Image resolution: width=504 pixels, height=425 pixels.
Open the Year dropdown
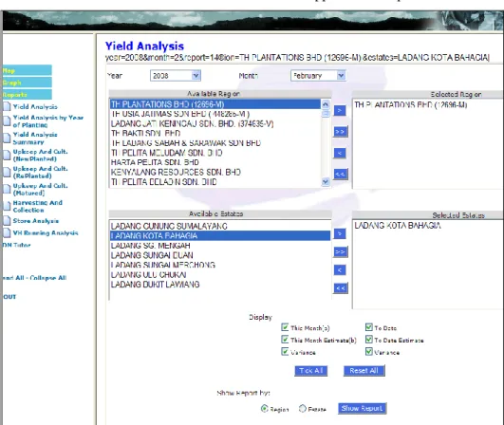[176, 76]
